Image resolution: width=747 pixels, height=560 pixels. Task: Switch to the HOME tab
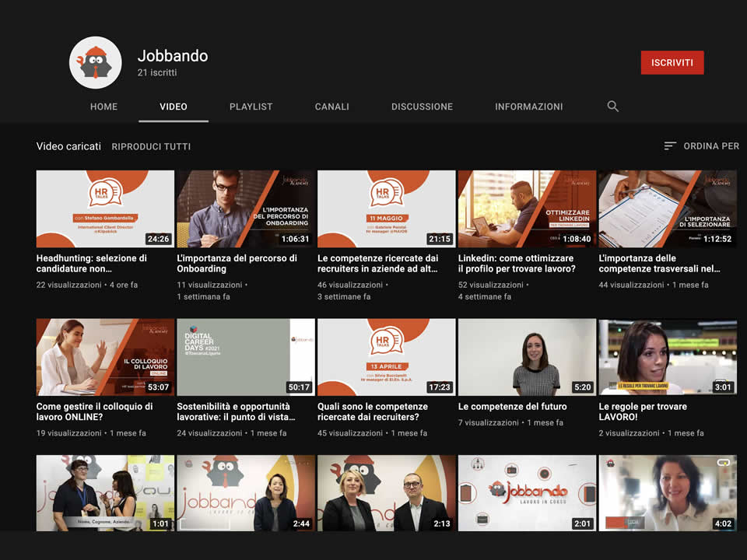[x=103, y=107]
